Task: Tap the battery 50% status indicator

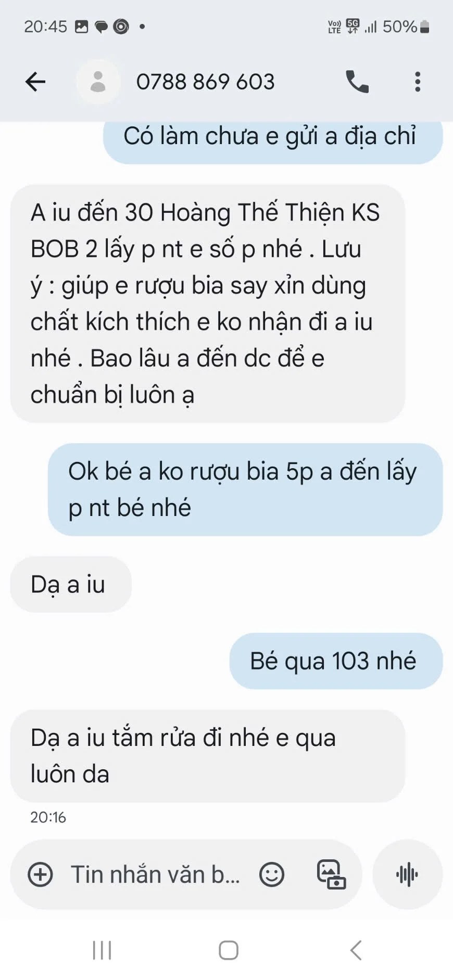Action: (406, 27)
